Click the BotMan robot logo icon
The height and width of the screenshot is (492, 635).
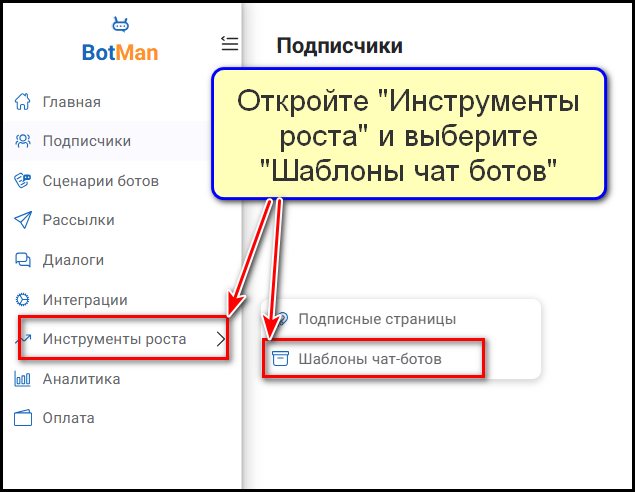tap(120, 24)
